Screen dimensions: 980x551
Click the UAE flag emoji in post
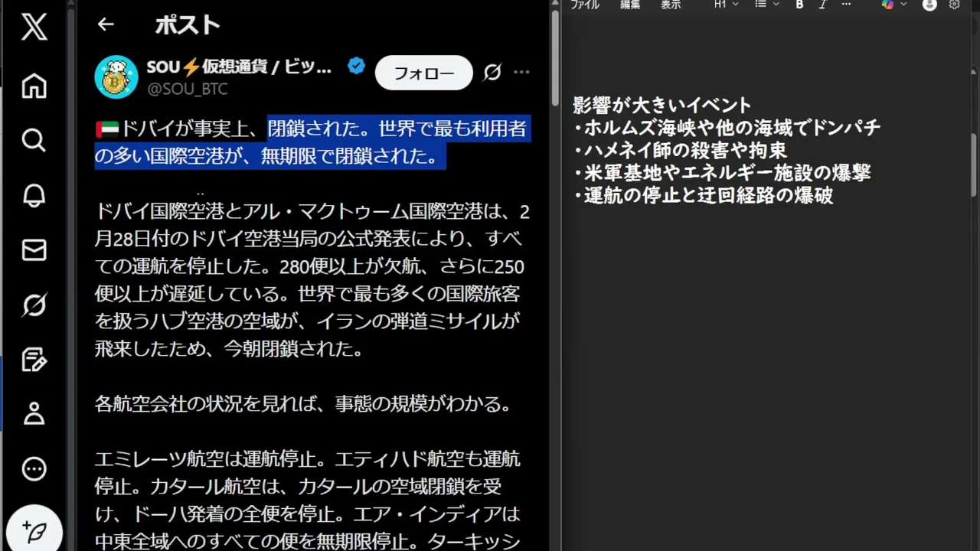[x=106, y=129]
